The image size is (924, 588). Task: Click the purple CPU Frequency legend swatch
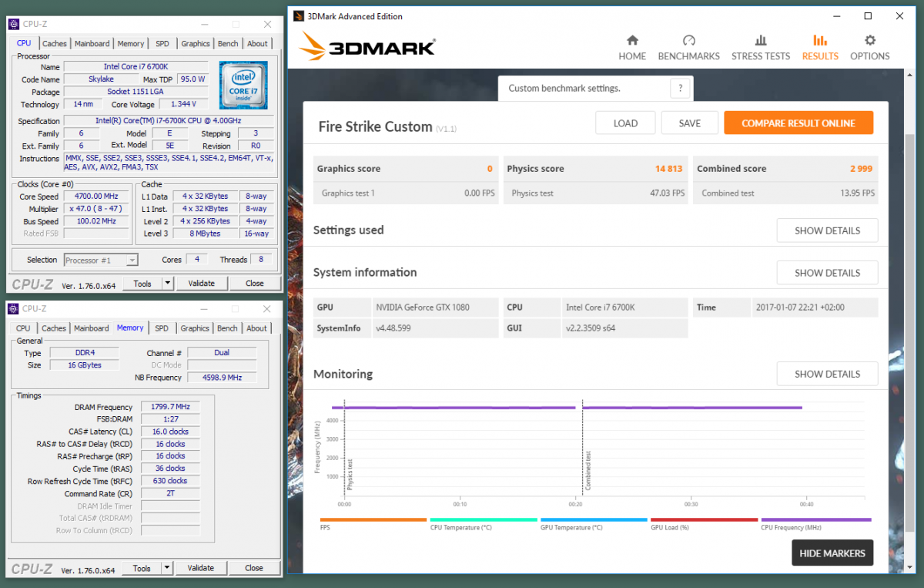(816, 520)
